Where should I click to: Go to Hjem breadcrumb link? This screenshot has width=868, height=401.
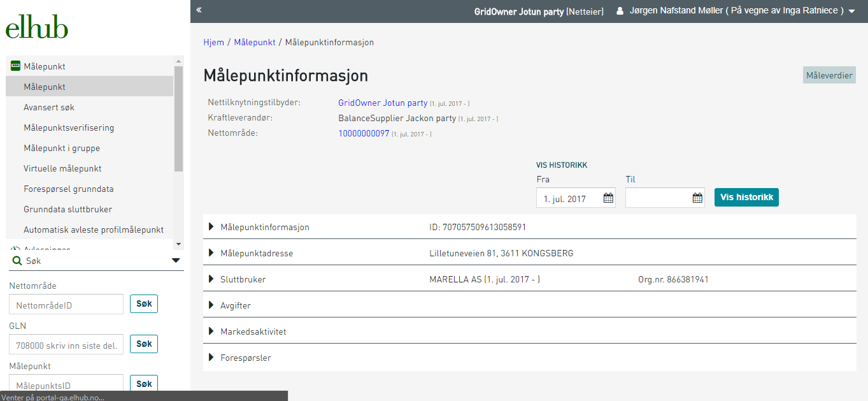coord(214,42)
